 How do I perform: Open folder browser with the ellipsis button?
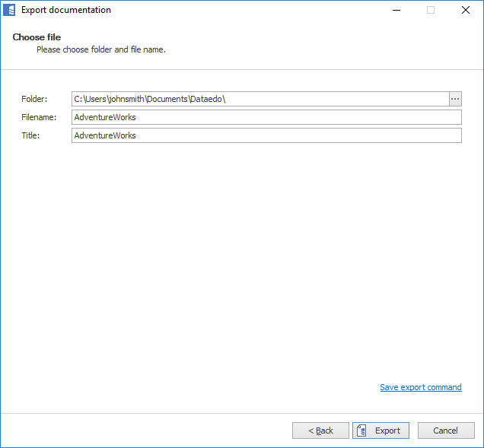(455, 99)
